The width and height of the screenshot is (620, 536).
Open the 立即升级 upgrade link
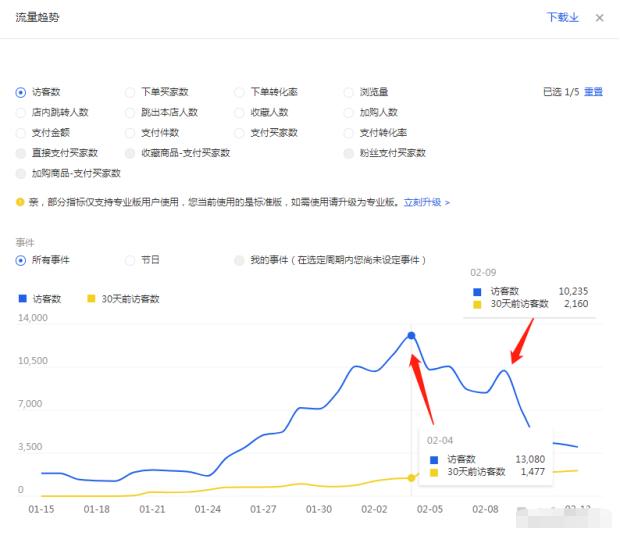[x=426, y=202]
